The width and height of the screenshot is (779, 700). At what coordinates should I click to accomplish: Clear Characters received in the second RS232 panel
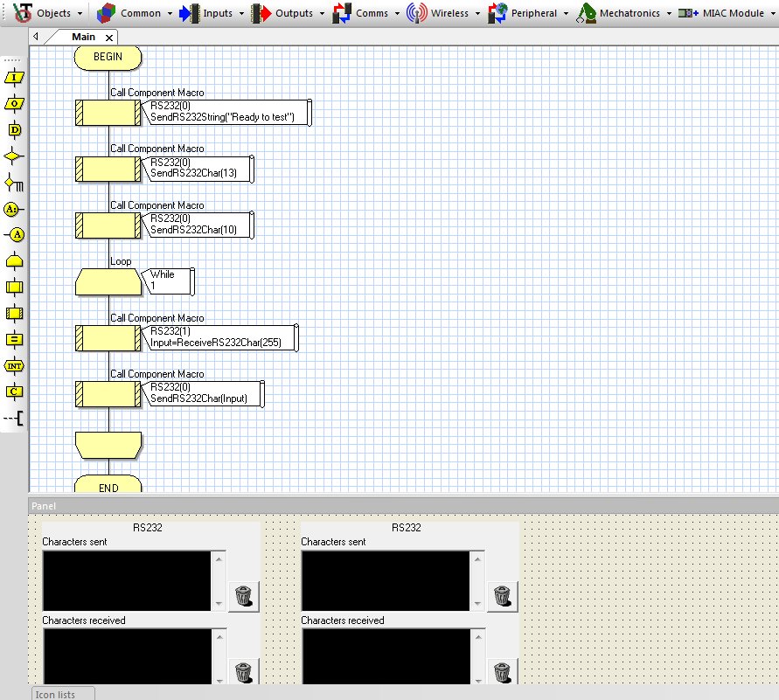pyautogui.click(x=502, y=671)
